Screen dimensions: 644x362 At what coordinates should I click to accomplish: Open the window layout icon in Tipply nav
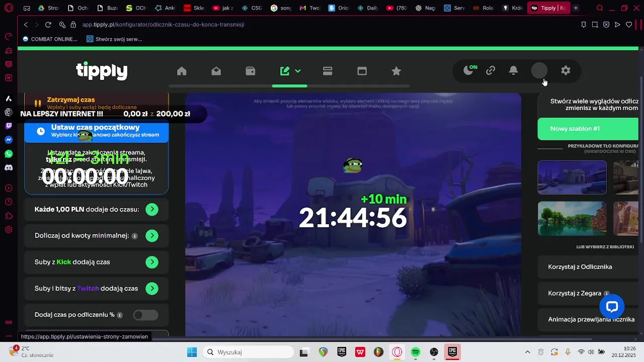(362, 71)
